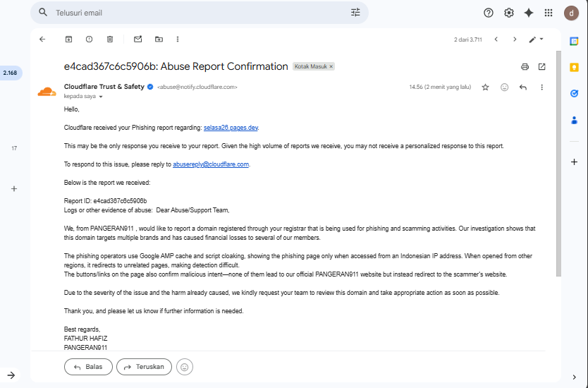Open the Google apps grid

[549, 13]
